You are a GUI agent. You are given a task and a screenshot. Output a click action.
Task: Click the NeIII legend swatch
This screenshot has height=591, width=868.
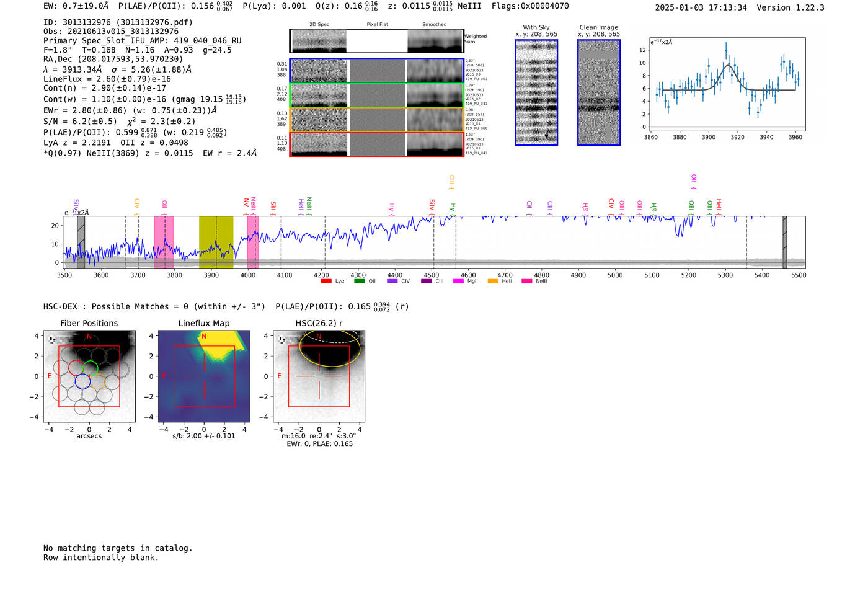(x=527, y=282)
